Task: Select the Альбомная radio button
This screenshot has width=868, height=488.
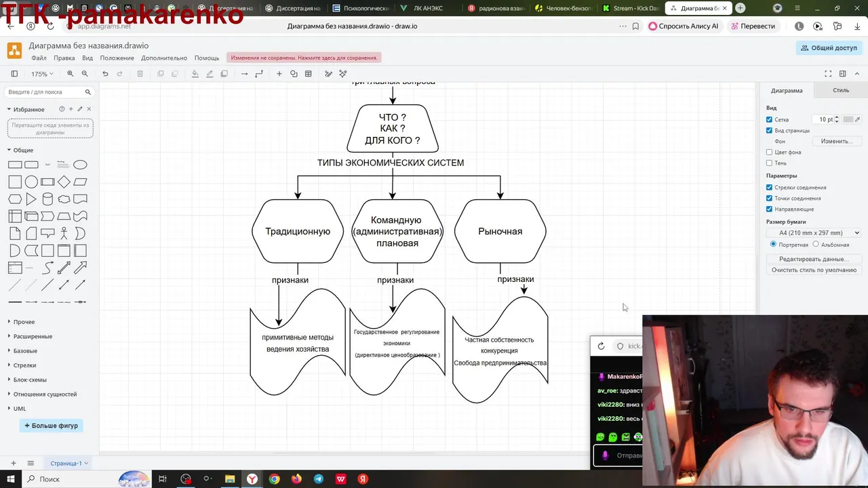Action: pyautogui.click(x=816, y=244)
